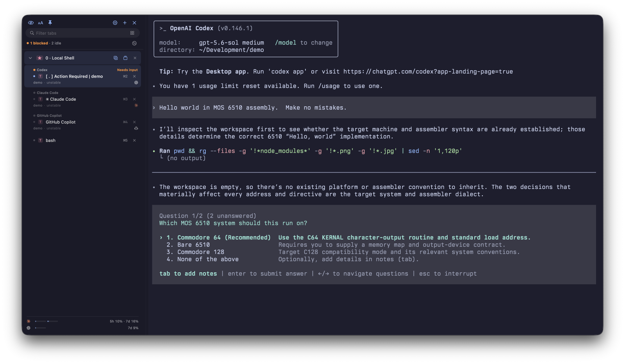
Task: Toggle the grid view icon in the filter bar
Action: point(132,33)
